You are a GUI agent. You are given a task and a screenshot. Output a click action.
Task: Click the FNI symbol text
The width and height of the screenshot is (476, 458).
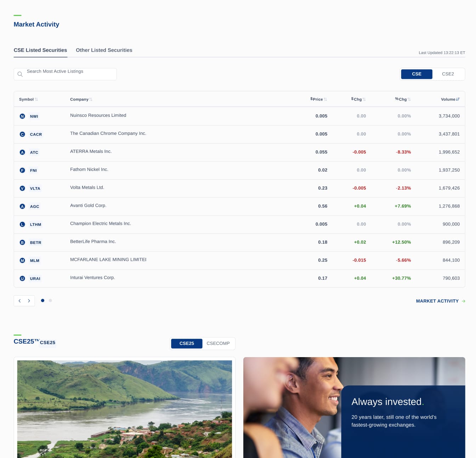click(33, 171)
